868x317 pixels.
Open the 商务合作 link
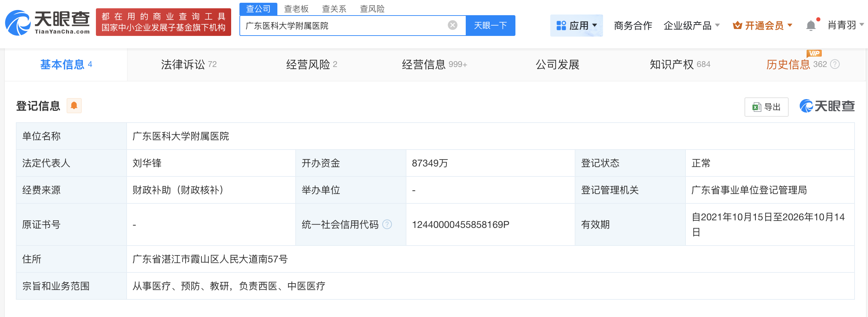point(633,26)
